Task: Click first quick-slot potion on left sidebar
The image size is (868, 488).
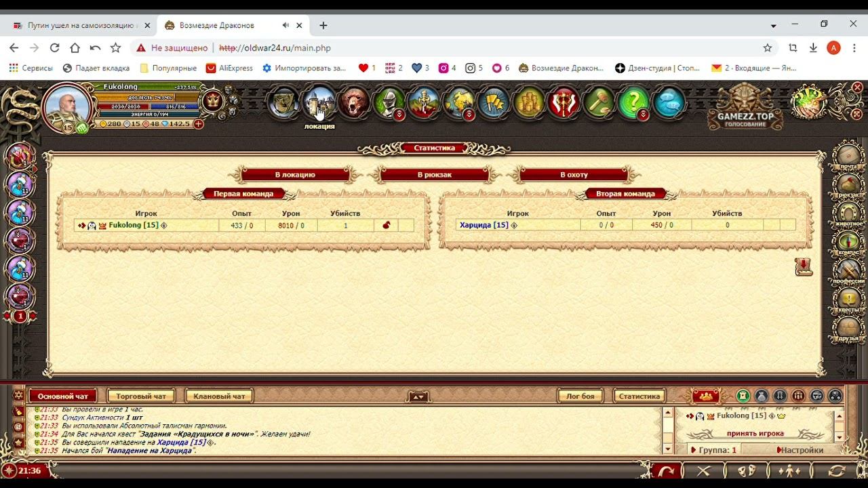Action: coord(20,157)
